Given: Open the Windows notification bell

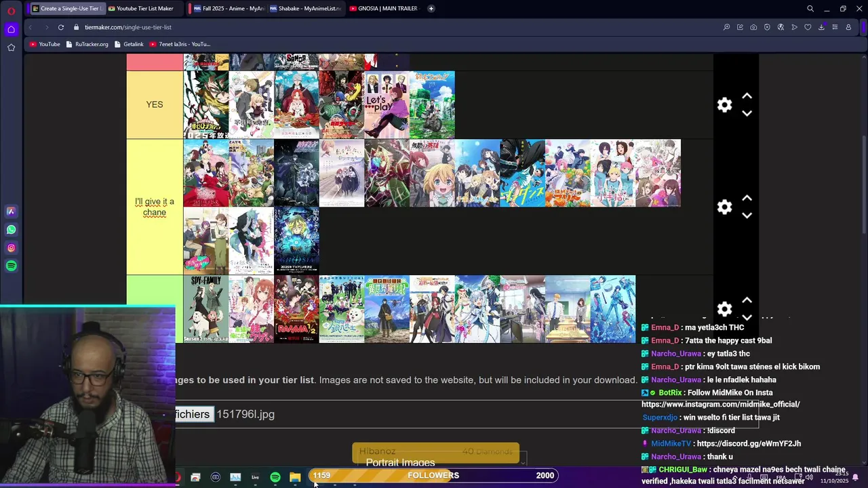Looking at the screenshot, I should pyautogui.click(x=855, y=478).
